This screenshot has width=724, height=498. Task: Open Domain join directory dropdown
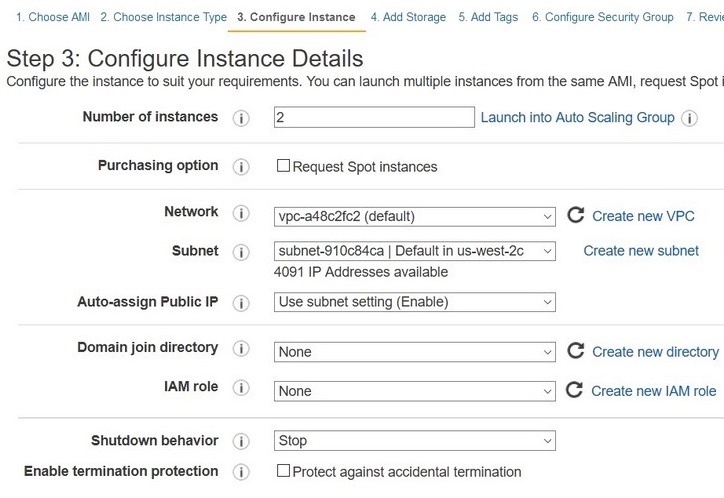(415, 352)
